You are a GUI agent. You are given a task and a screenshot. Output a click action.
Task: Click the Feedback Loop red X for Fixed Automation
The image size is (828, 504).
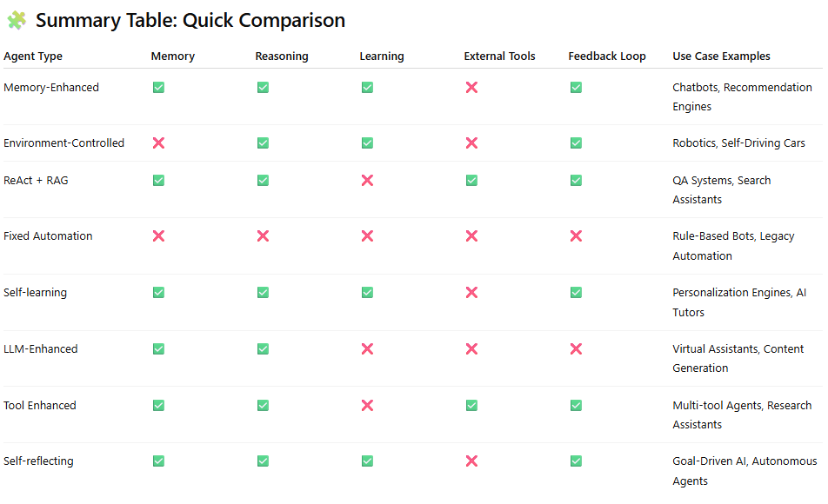(x=576, y=235)
